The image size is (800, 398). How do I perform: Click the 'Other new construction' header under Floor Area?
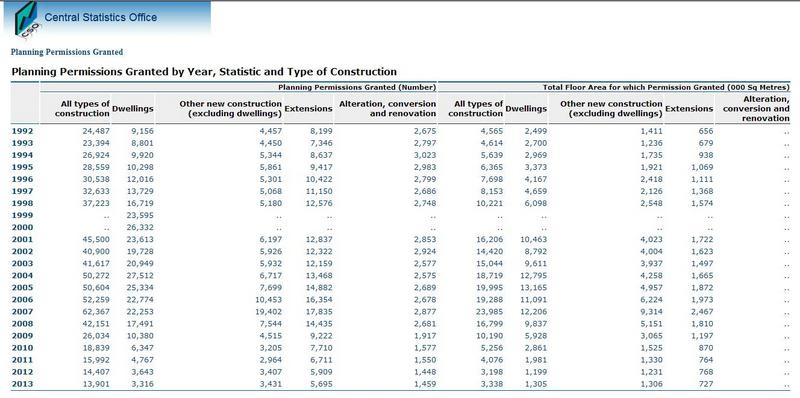pos(611,109)
